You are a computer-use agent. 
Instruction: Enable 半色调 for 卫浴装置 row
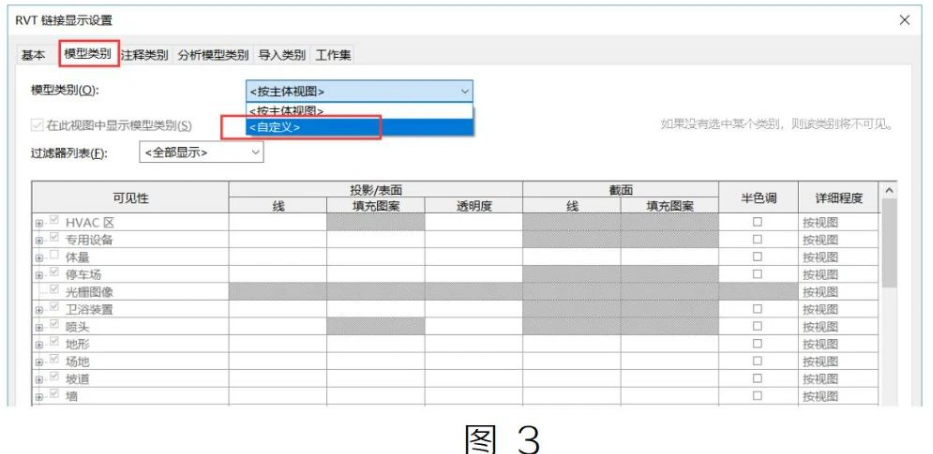[757, 309]
